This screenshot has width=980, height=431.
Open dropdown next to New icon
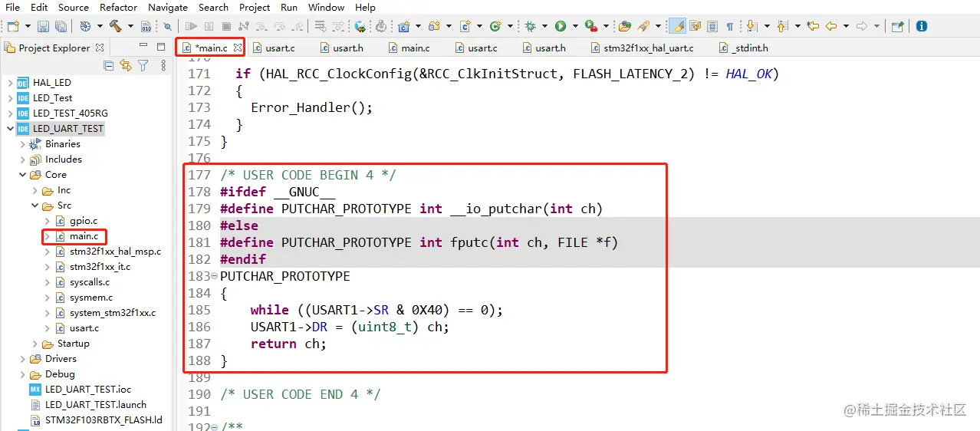(x=28, y=26)
